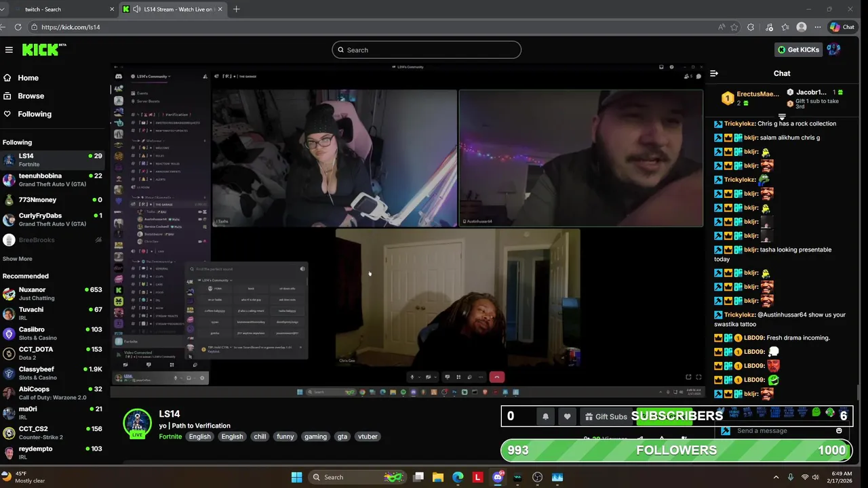This screenshot has height=488, width=868.
Task: Expand Show More under Following
Action: 18,259
